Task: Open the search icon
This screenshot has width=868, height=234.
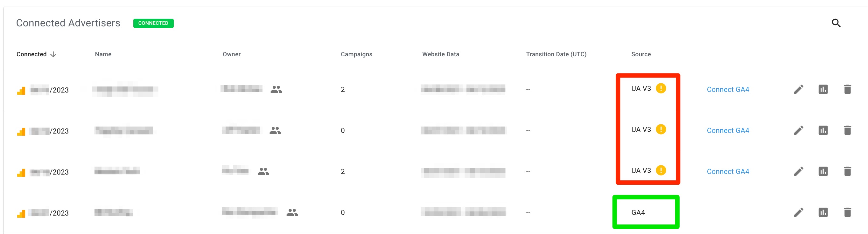Action: point(837,23)
